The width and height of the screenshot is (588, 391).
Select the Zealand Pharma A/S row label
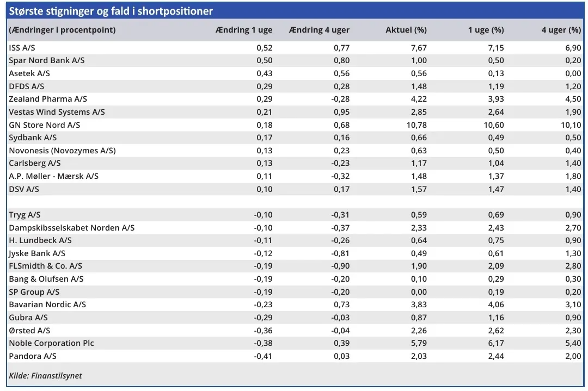[x=48, y=99]
